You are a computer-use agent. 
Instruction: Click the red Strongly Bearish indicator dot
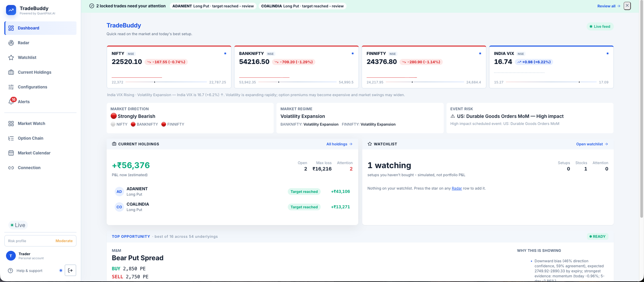[114, 116]
